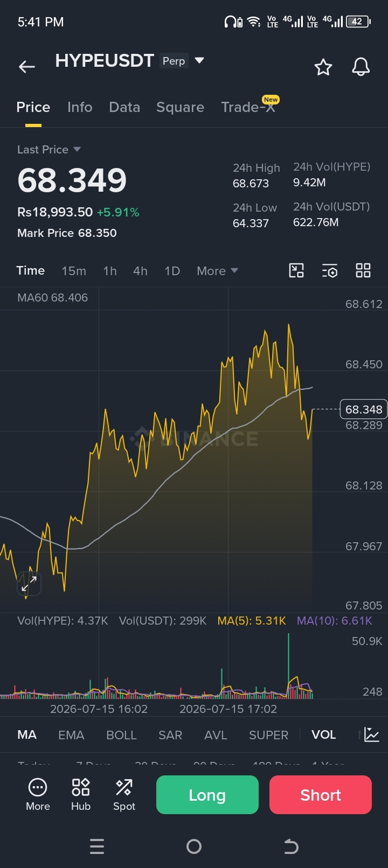
Task: Toggle the SAR indicator
Action: pyautogui.click(x=170, y=735)
